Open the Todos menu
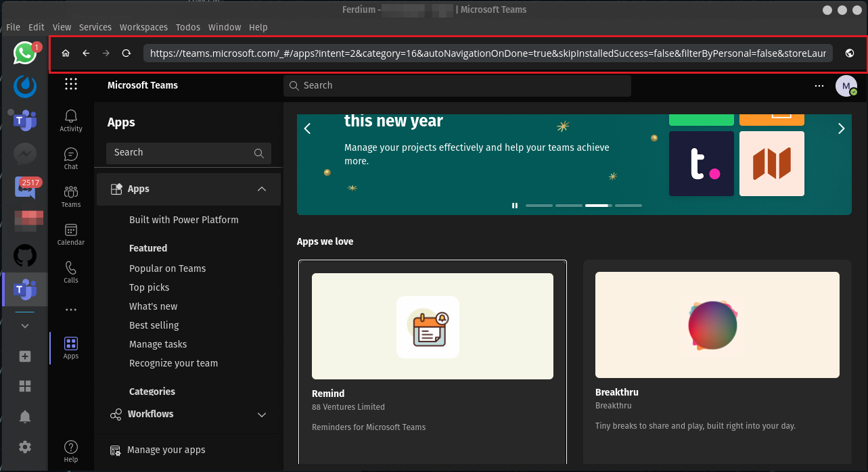Image resolution: width=868 pixels, height=472 pixels. 187,27
